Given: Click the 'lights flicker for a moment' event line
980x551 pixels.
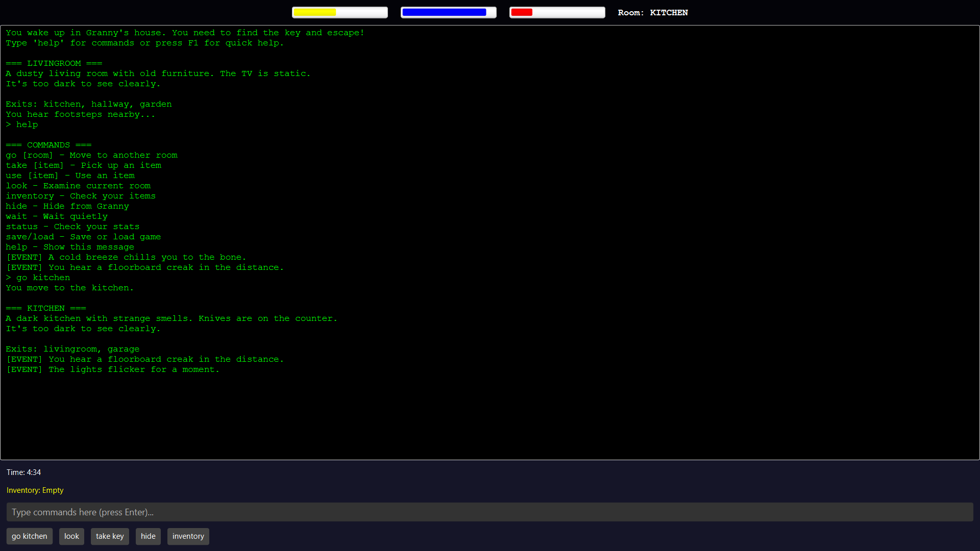Looking at the screenshot, I should pyautogui.click(x=113, y=369).
